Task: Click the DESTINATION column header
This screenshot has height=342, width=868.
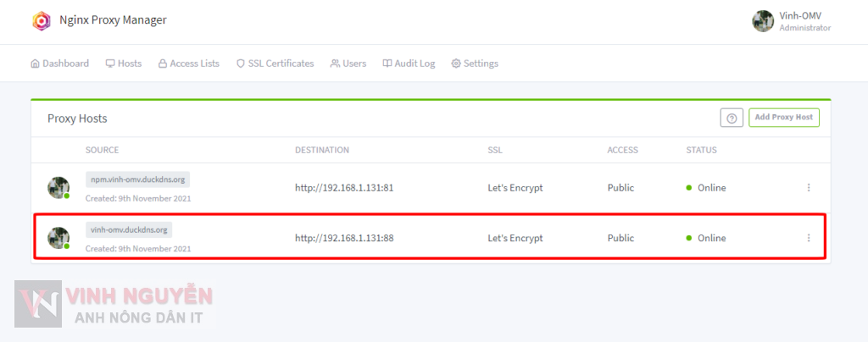Action: (x=322, y=151)
